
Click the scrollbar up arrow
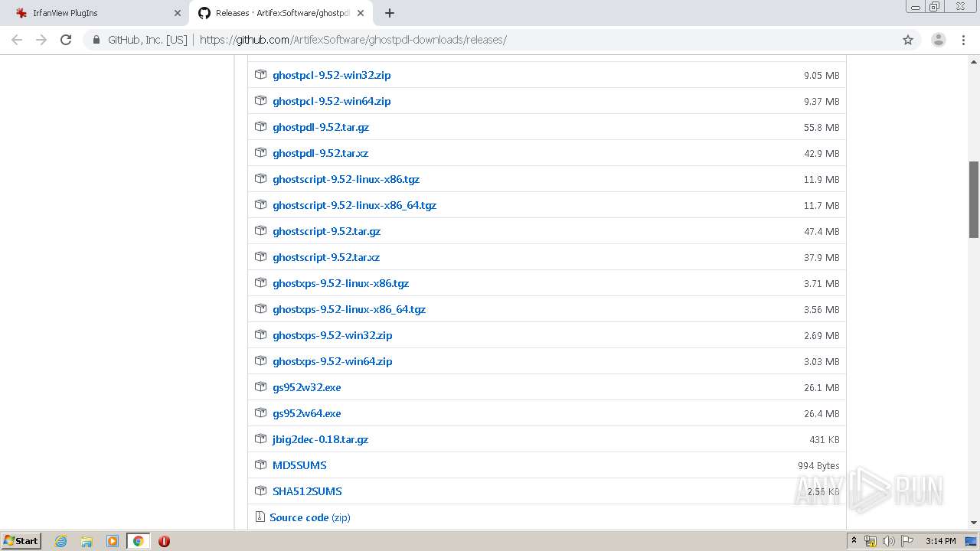coord(974,62)
